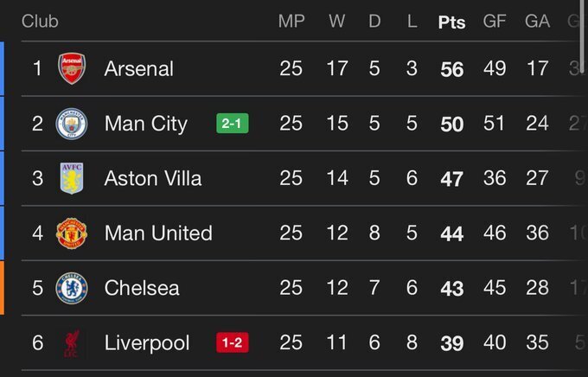
Task: Sort by MP column header
Action: (291, 22)
